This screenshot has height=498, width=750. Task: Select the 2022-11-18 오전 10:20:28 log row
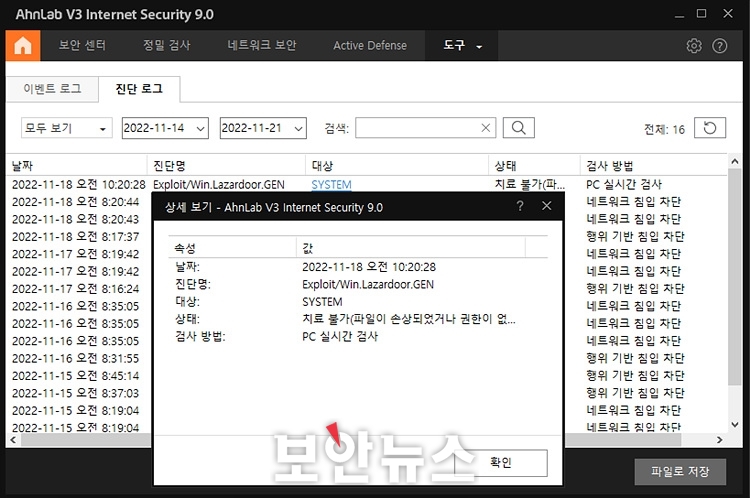(366, 184)
